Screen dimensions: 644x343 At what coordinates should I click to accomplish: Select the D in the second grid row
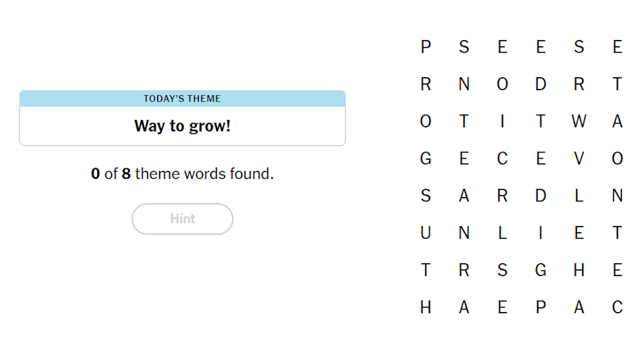point(541,84)
